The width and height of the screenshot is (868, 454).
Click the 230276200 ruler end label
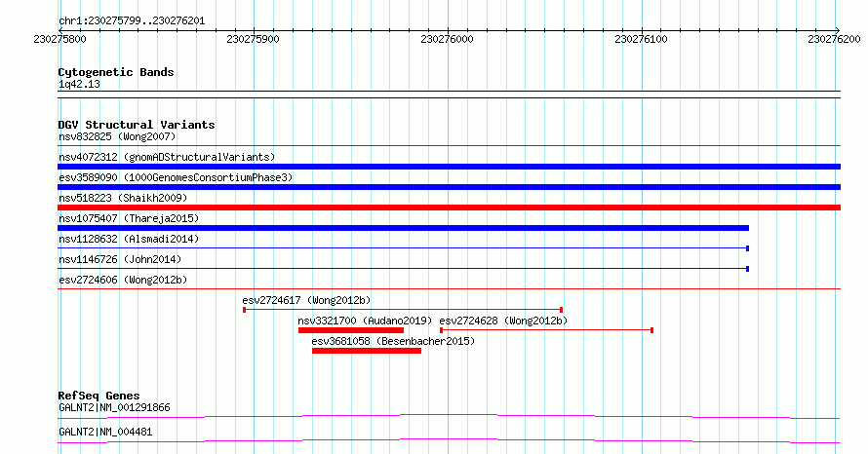click(x=834, y=39)
